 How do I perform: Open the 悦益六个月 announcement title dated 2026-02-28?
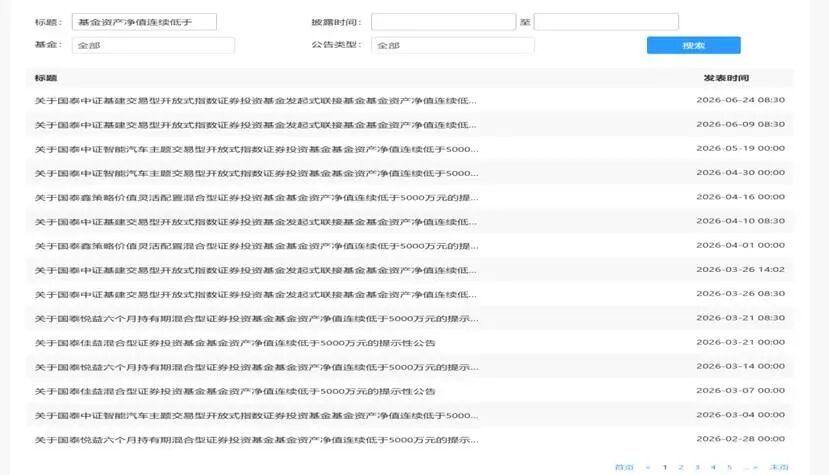pos(256,440)
